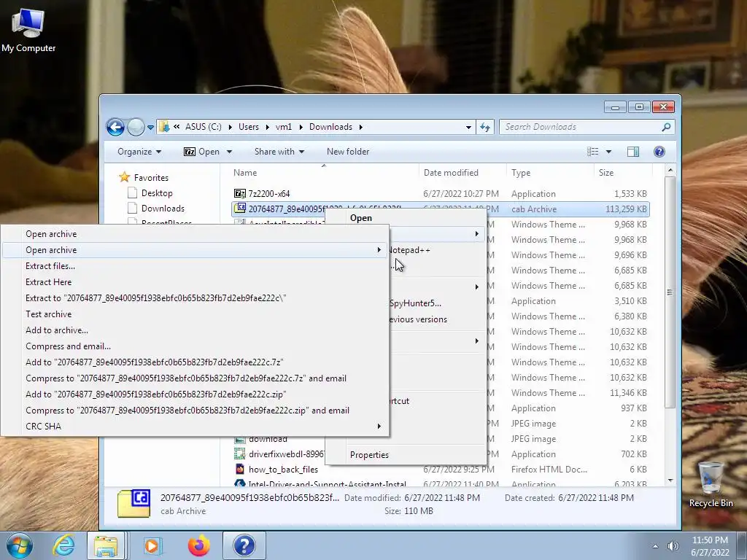Open the My Computer desktop icon
Screen dimensions: 747x560
pos(28,31)
